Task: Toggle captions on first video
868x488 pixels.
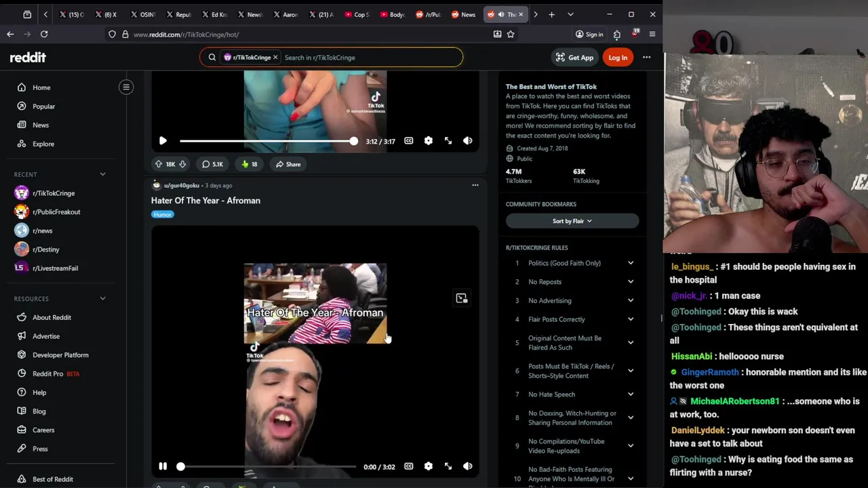Action: coord(408,141)
